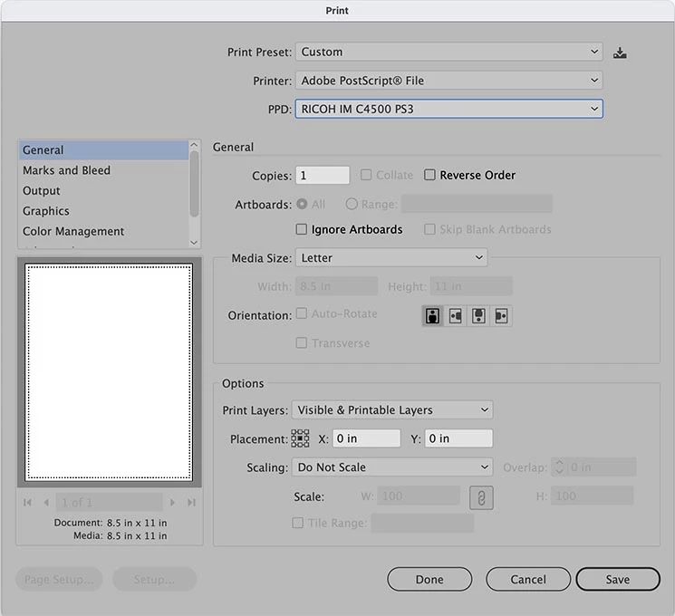Save the print preset icon
The height and width of the screenshot is (616, 675).
pos(620,53)
